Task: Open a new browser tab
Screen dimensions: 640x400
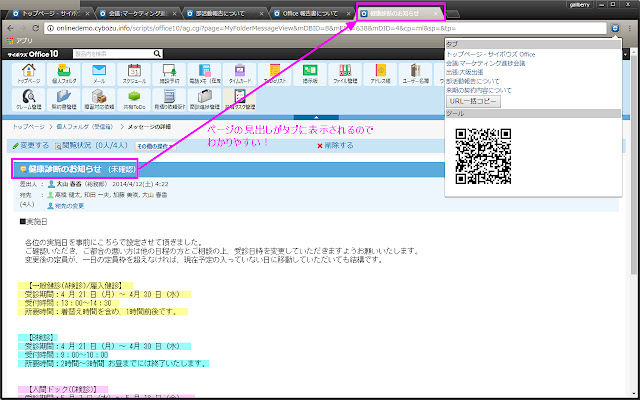Action: coord(453,14)
